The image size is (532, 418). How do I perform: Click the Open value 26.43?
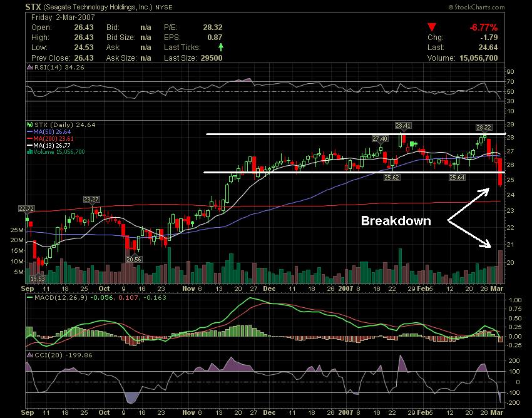click(84, 28)
